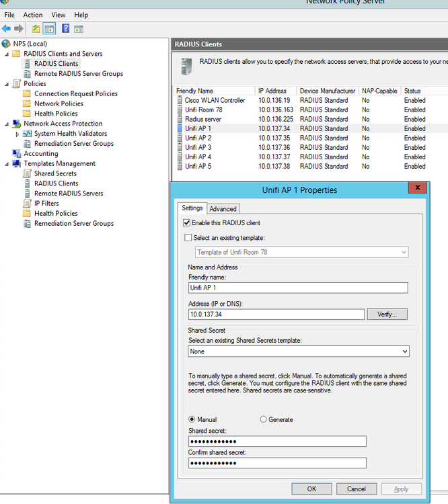
Task: Check Select an existing template
Action: (x=188, y=238)
